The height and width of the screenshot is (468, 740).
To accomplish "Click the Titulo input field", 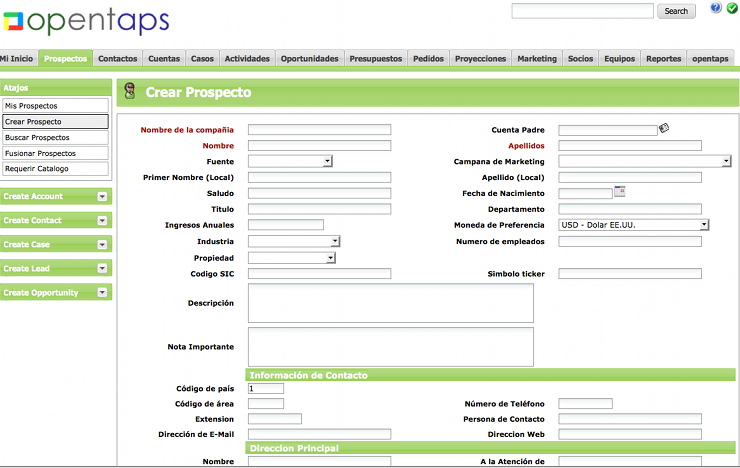I will click(320, 209).
